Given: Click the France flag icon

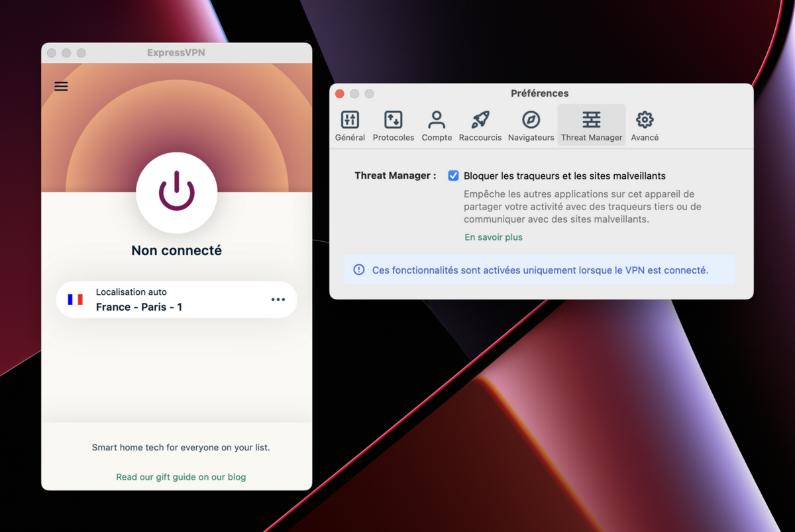Looking at the screenshot, I should 76,299.
